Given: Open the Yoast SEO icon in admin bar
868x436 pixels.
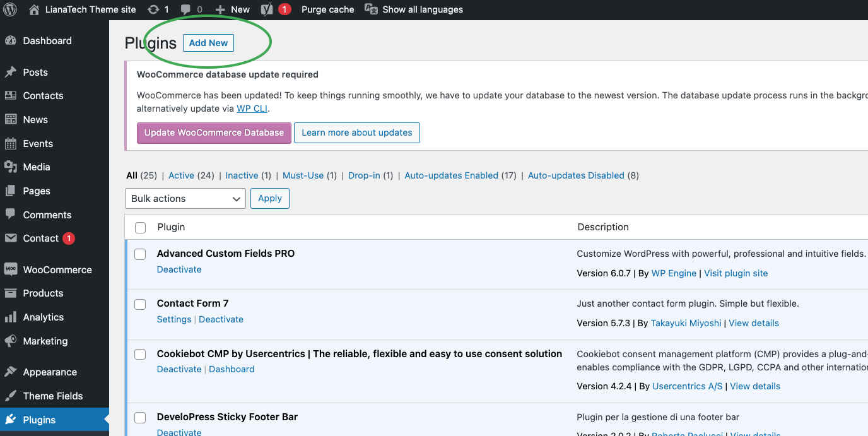Looking at the screenshot, I should (267, 9).
